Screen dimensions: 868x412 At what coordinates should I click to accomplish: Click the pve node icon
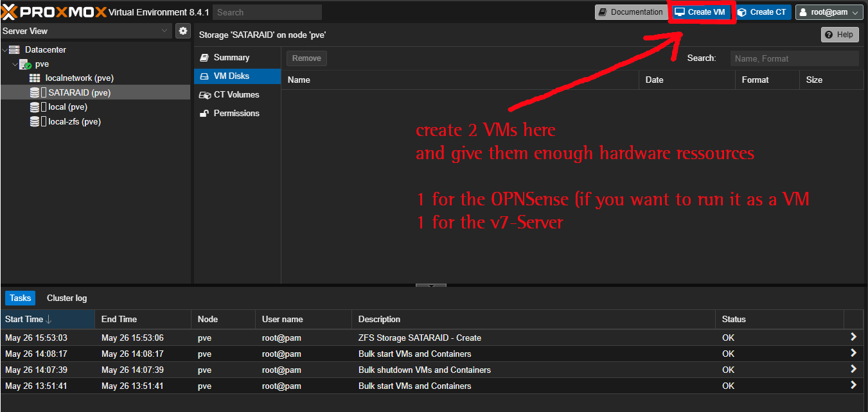(25, 64)
